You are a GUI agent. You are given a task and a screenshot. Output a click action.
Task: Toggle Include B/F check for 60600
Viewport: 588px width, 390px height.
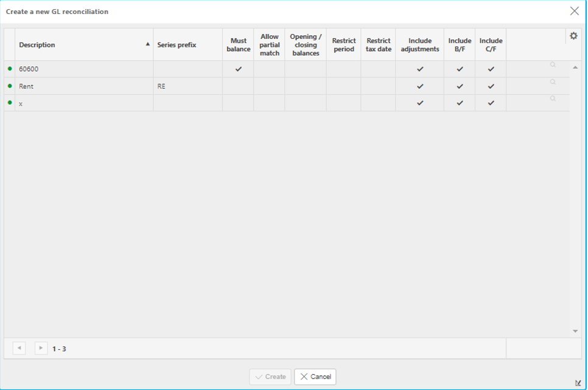pos(460,69)
